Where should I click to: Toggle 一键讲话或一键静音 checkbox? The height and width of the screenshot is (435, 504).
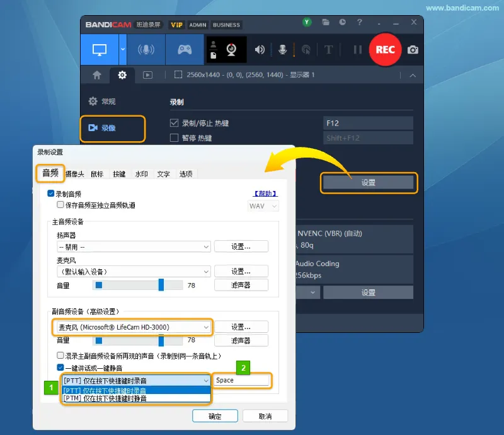[x=60, y=367]
